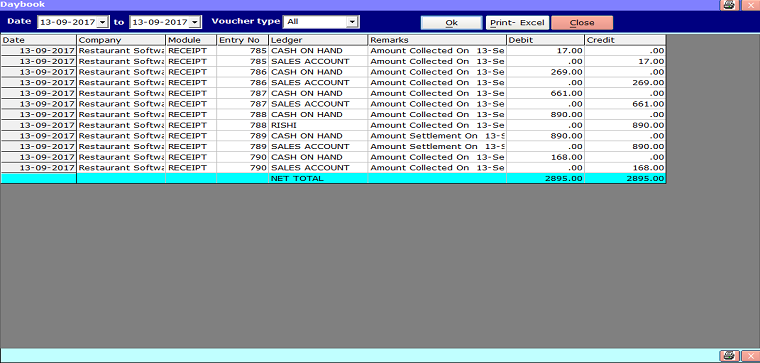Select the RECEIPT module cell in the RISHI row
The height and width of the screenshot is (363, 760).
pyautogui.click(x=191, y=125)
